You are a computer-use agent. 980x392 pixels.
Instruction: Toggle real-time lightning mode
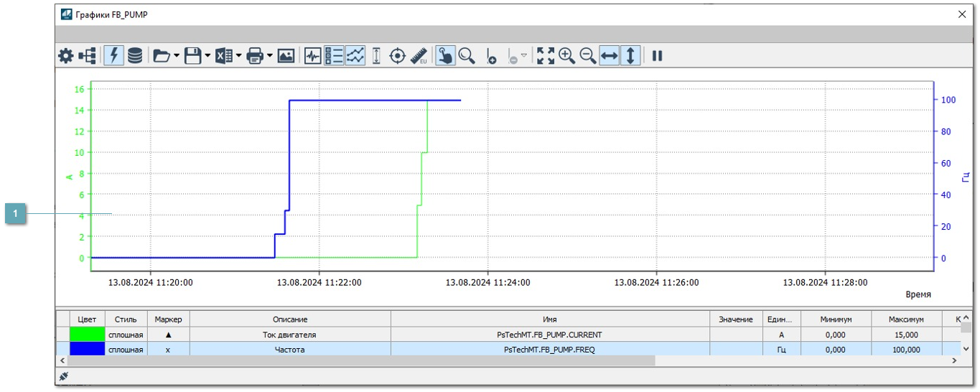coord(113,56)
